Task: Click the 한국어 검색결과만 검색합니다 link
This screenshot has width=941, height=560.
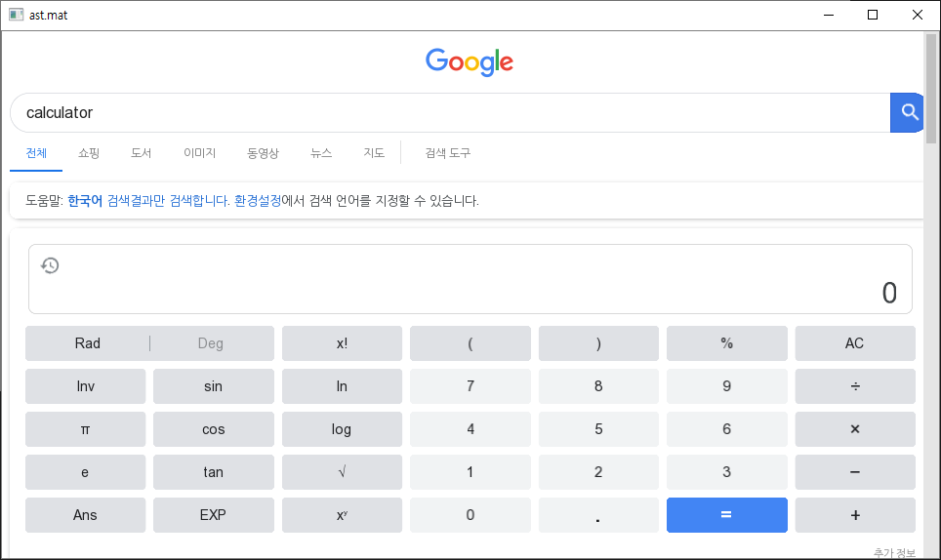Action: point(147,201)
